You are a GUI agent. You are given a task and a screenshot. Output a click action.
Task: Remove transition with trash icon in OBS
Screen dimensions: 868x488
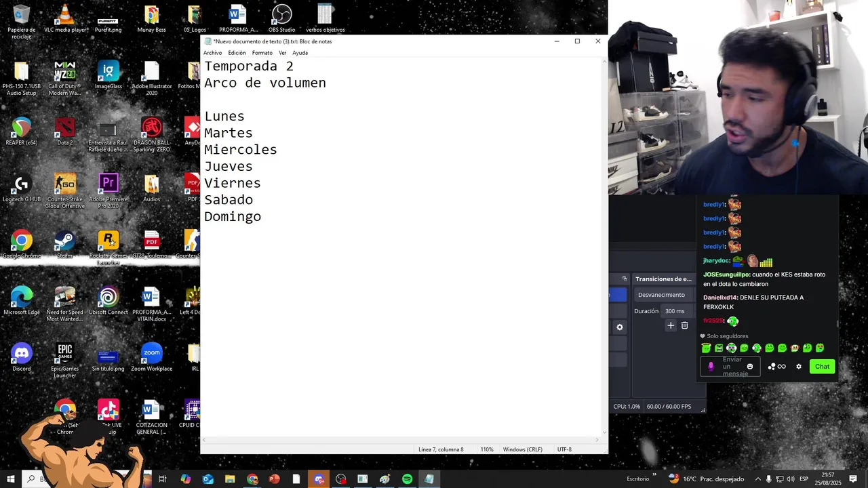(685, 326)
